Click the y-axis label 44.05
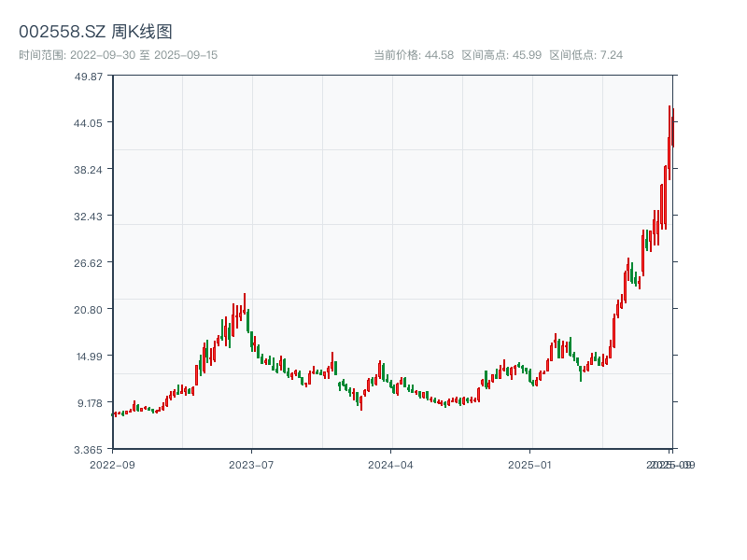Image resolution: width=747 pixels, height=560 pixels. tap(88, 123)
